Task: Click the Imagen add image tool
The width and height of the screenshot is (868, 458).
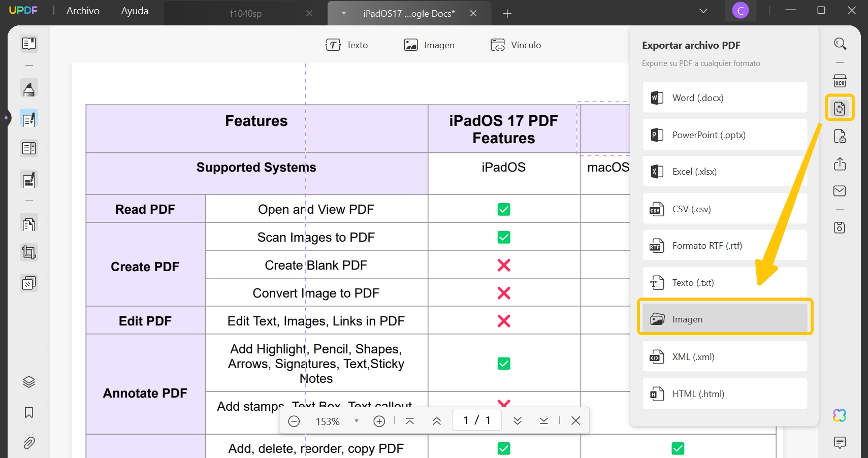Action: [429, 45]
